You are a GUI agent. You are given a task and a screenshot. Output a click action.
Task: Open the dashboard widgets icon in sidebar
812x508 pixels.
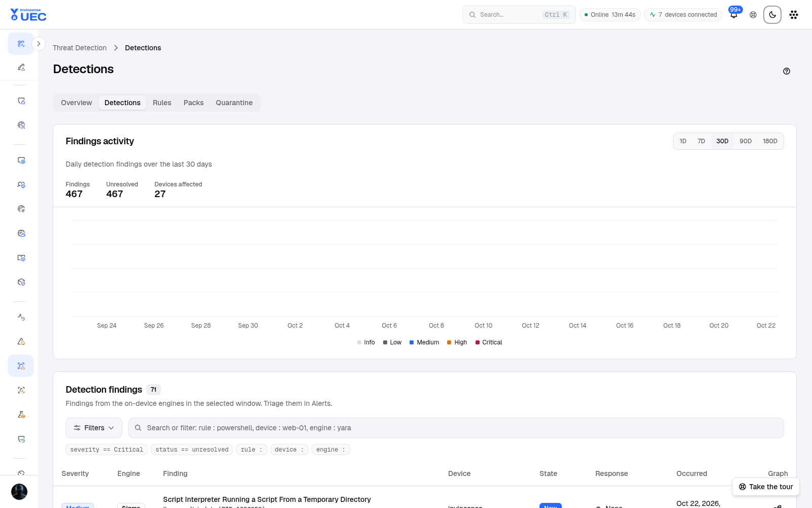click(21, 44)
